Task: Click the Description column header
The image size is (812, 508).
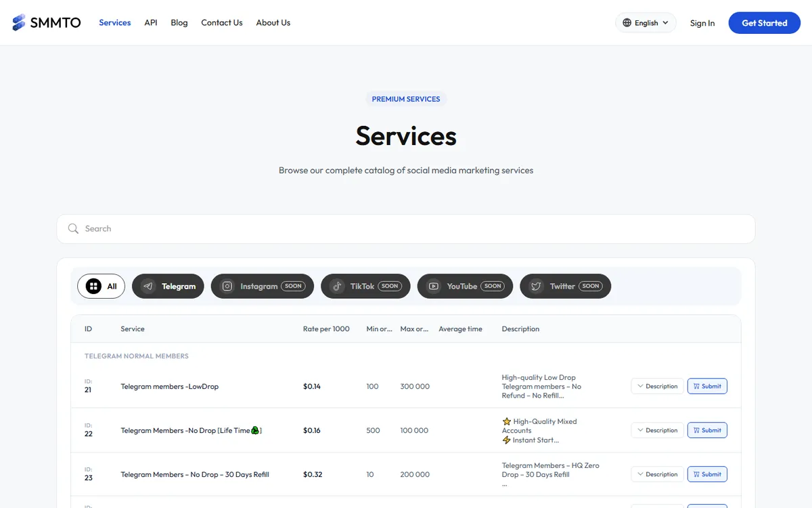Action: click(x=520, y=329)
